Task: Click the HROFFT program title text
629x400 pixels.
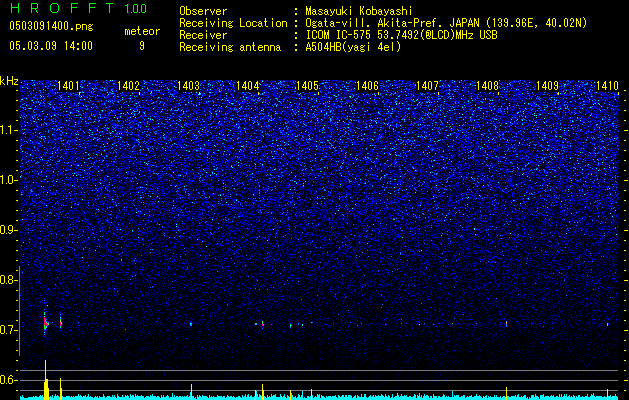Action: (x=62, y=8)
